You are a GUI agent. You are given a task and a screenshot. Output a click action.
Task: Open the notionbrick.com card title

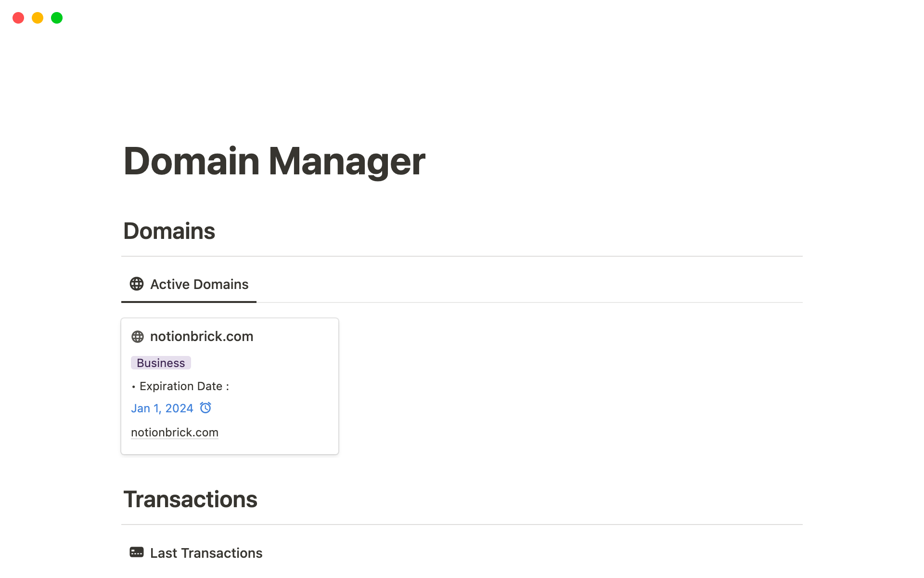pos(201,336)
